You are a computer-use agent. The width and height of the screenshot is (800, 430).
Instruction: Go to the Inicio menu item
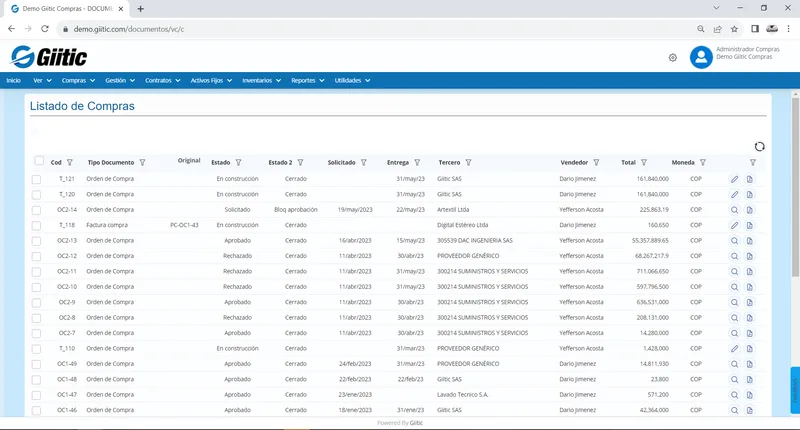(14, 81)
